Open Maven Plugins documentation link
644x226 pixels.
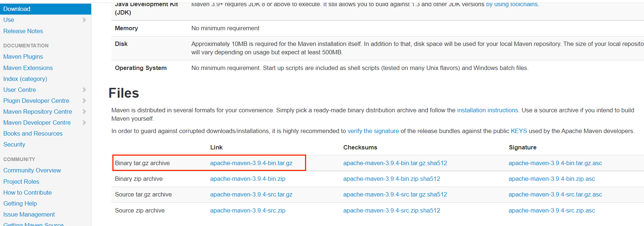coord(23,56)
